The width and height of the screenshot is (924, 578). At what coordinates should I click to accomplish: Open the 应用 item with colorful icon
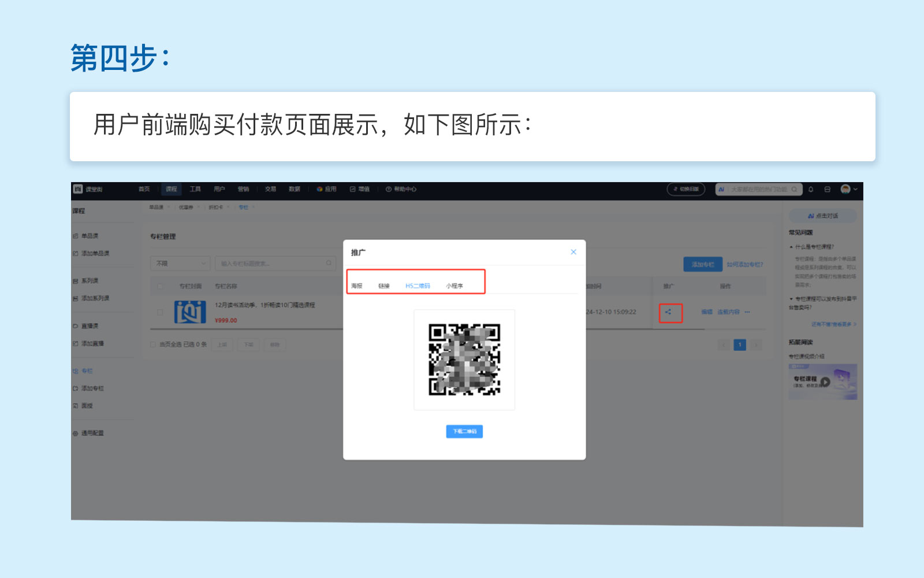click(x=326, y=189)
